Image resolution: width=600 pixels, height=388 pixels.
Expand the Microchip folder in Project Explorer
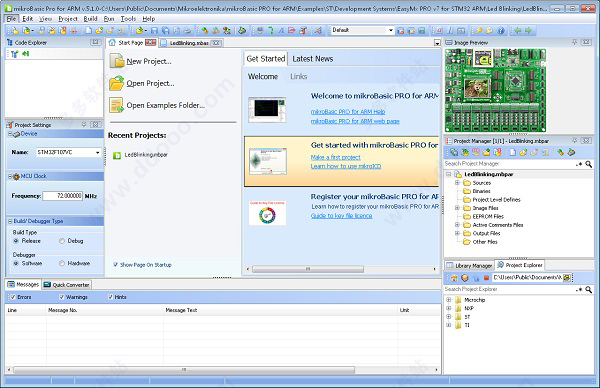448,300
